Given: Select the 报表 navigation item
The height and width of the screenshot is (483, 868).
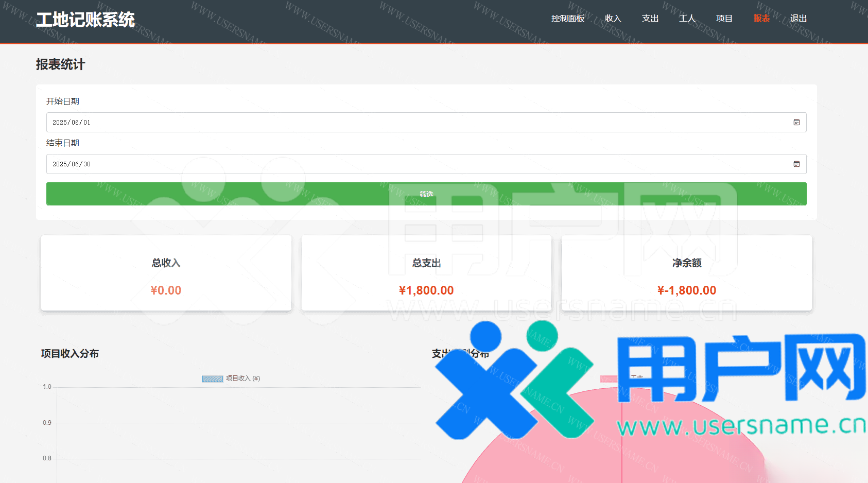Looking at the screenshot, I should [761, 19].
